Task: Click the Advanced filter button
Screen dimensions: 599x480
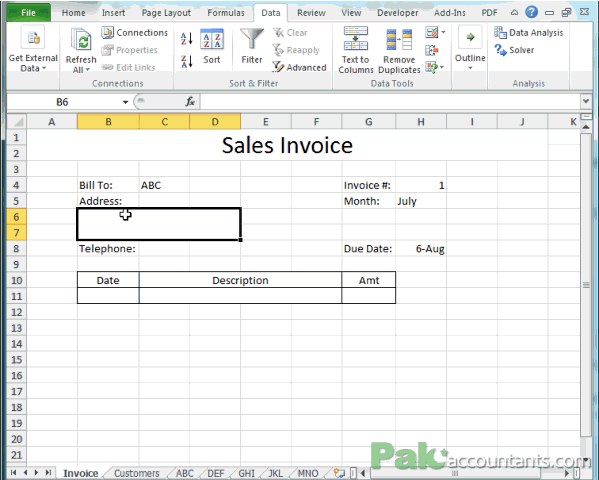Action: tap(299, 67)
